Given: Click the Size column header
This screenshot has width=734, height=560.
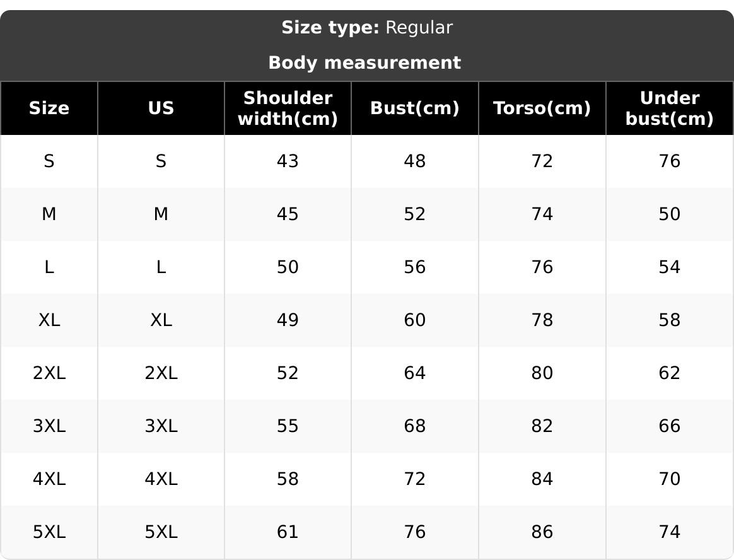Looking at the screenshot, I should (x=49, y=108).
